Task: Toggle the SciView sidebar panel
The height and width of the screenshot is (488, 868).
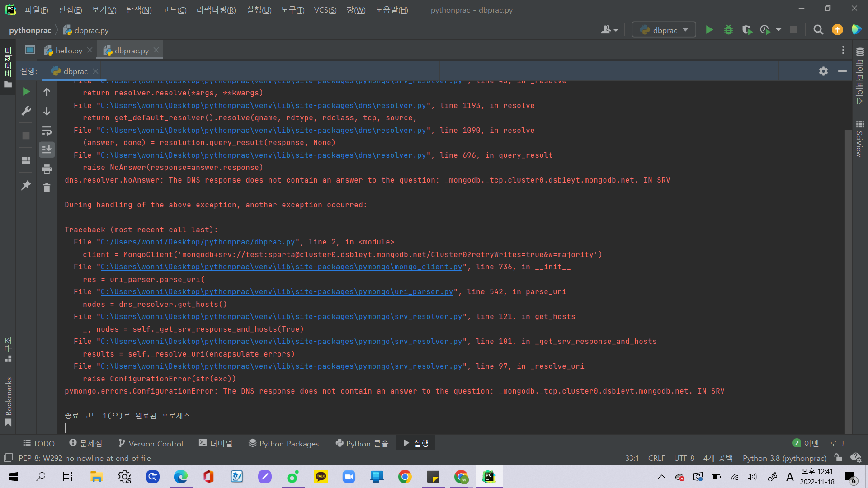Action: (x=859, y=139)
